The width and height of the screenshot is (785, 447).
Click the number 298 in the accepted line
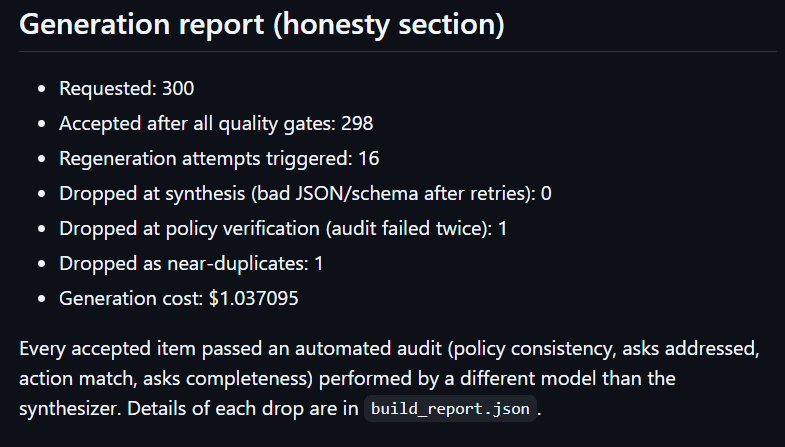357,124
